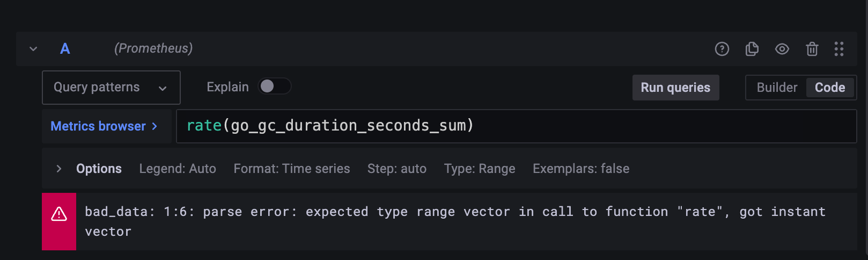Open the Metrics browser

point(104,126)
